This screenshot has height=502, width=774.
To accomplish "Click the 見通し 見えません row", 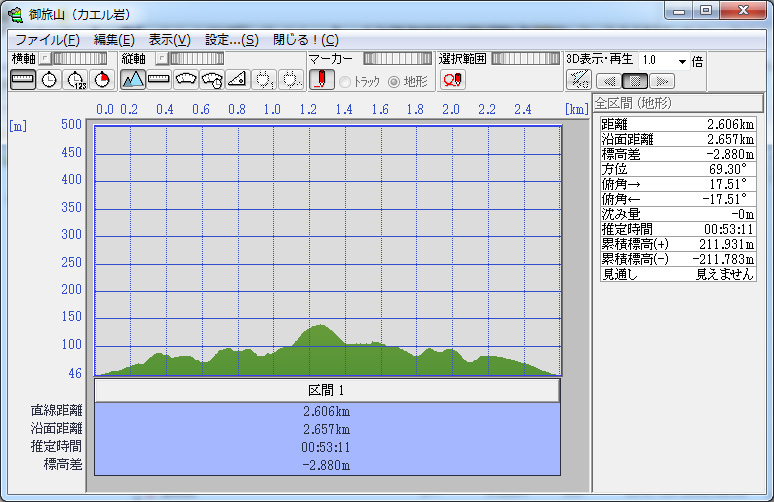I will pos(678,274).
